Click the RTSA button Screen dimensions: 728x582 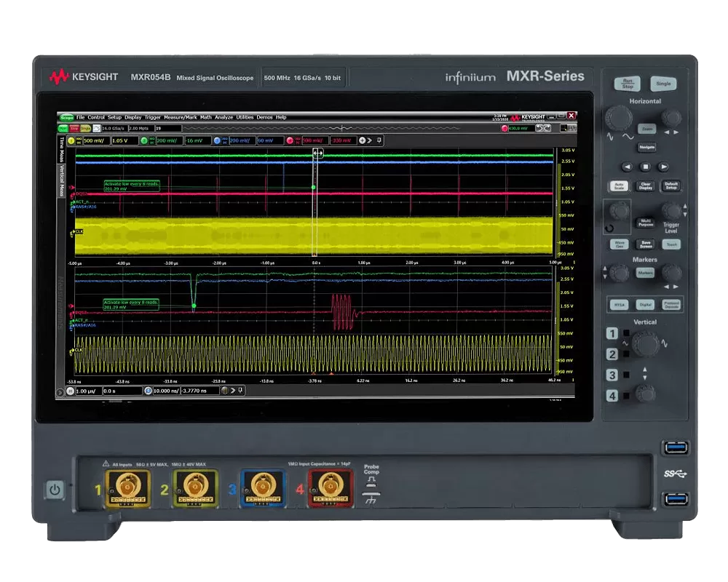point(619,305)
